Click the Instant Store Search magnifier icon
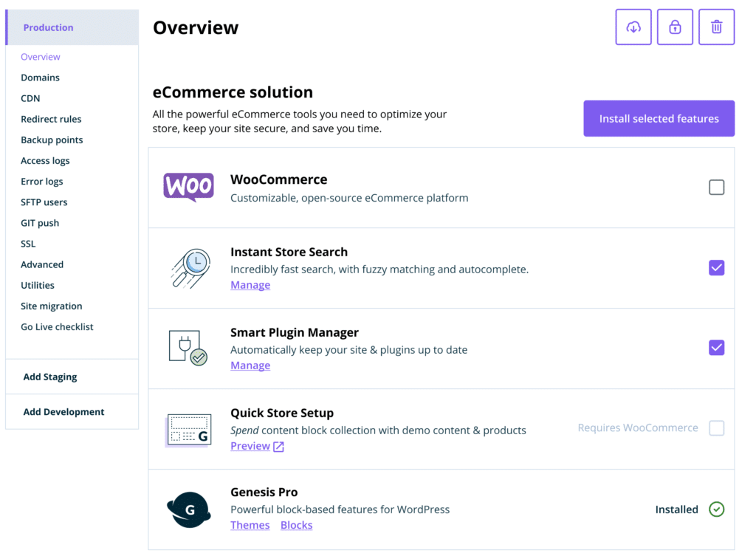The image size is (756, 556). [x=188, y=268]
